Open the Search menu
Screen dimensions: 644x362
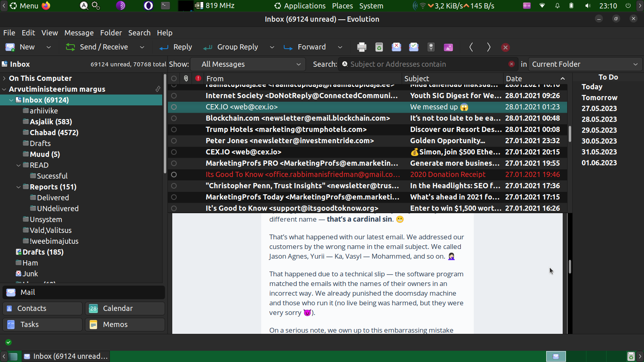tap(139, 33)
